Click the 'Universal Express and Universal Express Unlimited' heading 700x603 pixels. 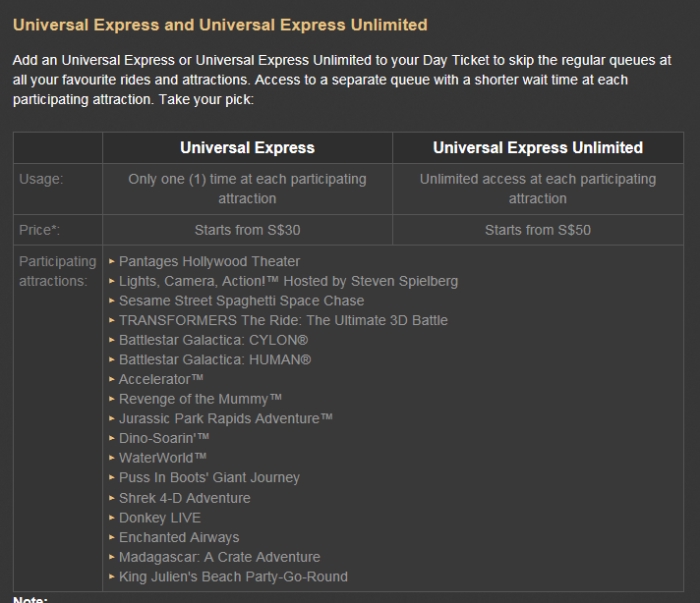pyautogui.click(x=220, y=25)
